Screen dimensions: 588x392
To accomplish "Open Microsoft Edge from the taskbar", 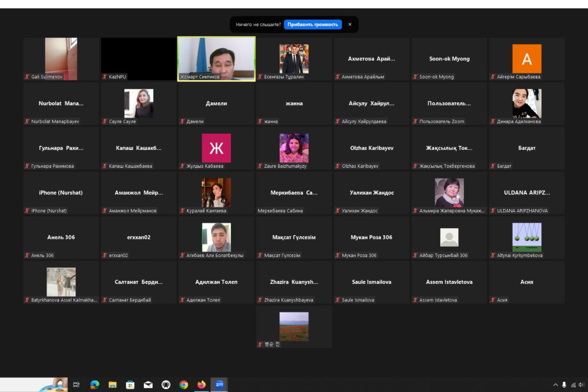I will pyautogui.click(x=95, y=385).
